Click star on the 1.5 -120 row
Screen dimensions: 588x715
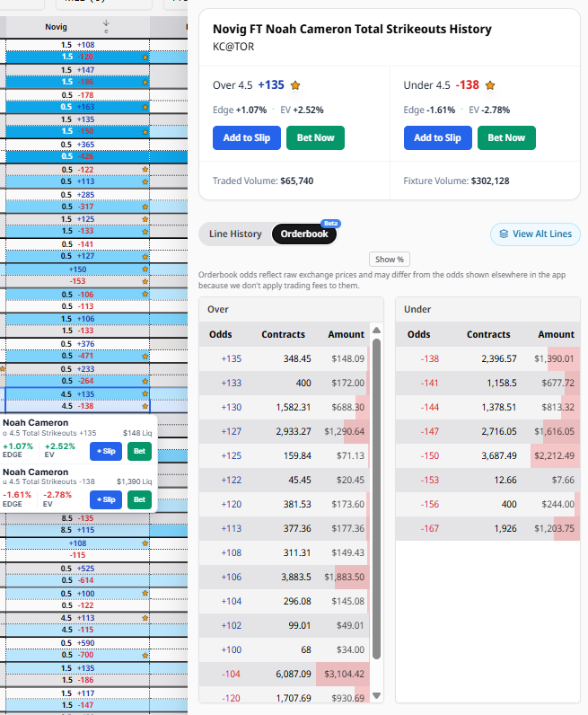coord(145,57)
